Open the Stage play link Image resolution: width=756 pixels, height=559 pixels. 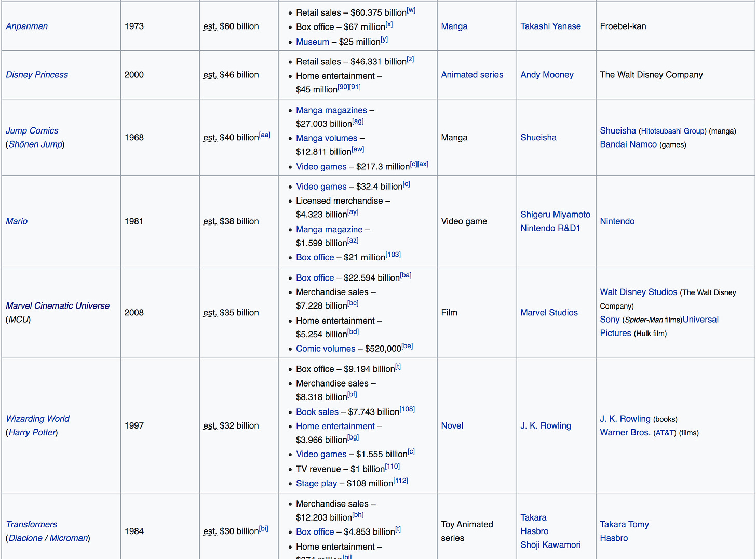coord(316,483)
